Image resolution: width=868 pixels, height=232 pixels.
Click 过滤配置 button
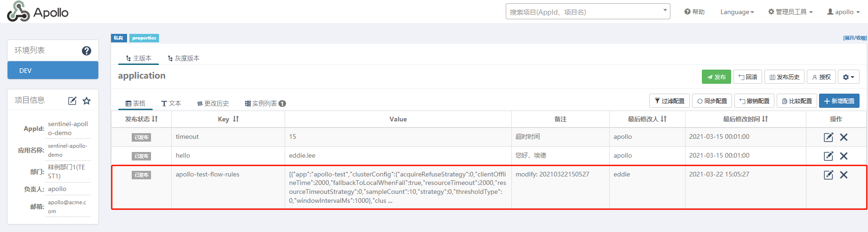tap(669, 101)
